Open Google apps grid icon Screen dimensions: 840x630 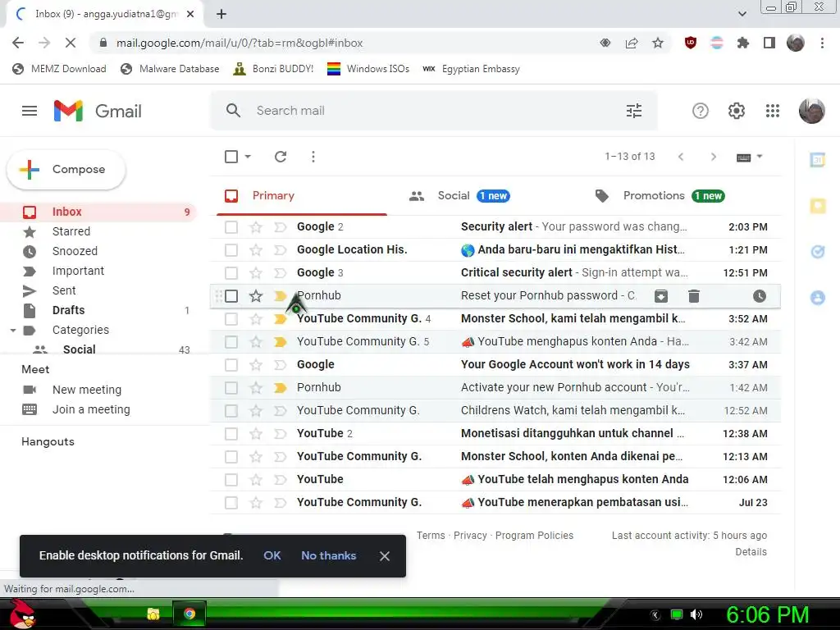(772, 111)
